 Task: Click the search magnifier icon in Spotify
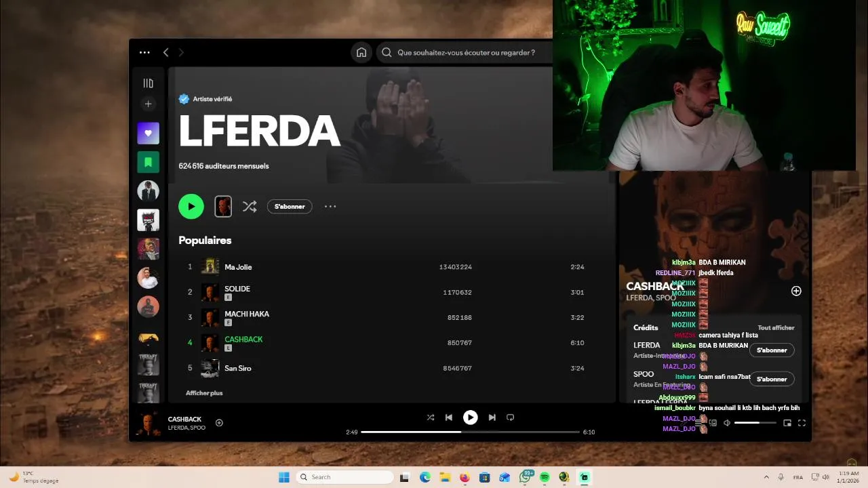point(387,52)
